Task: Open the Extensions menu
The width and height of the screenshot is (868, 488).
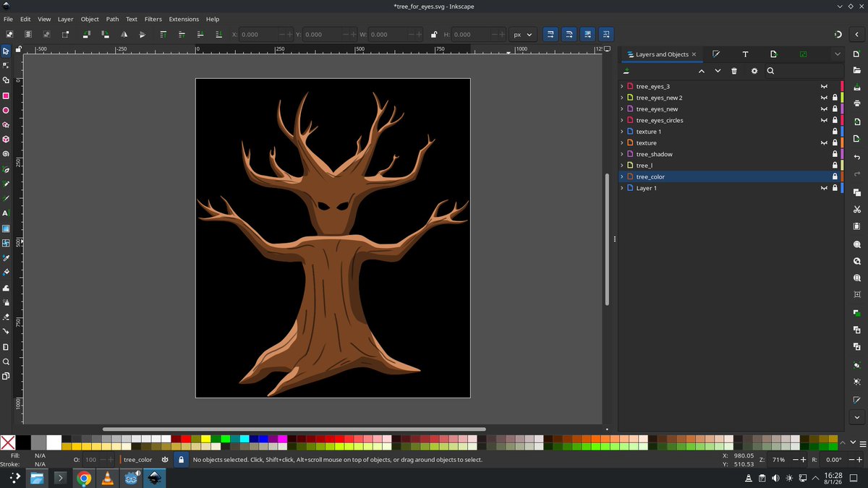Action: [184, 19]
